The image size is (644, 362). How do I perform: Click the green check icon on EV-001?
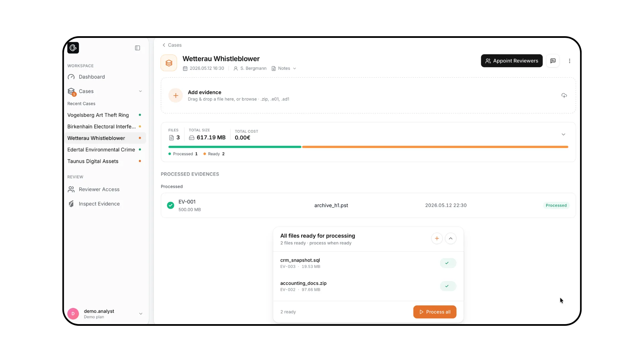tap(170, 205)
